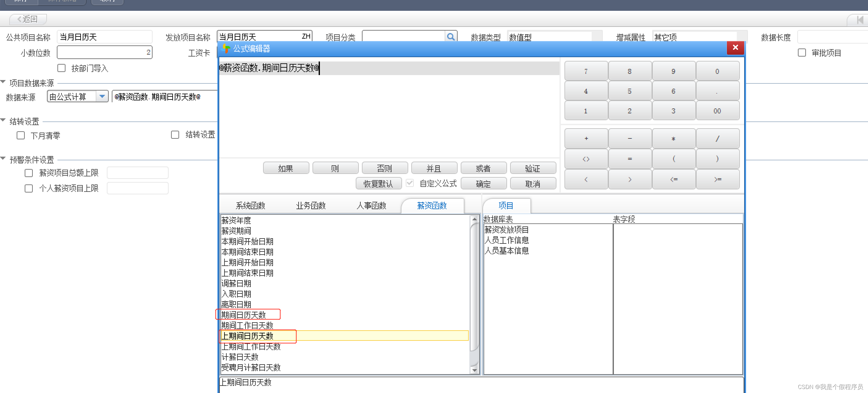
Task: Click function list scrollbar down arrow
Action: point(474,370)
